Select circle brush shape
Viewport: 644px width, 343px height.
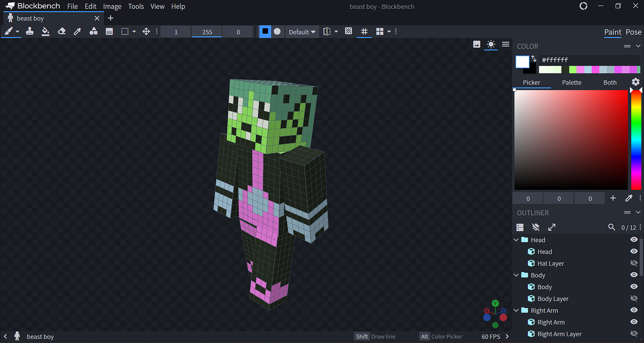277,31
